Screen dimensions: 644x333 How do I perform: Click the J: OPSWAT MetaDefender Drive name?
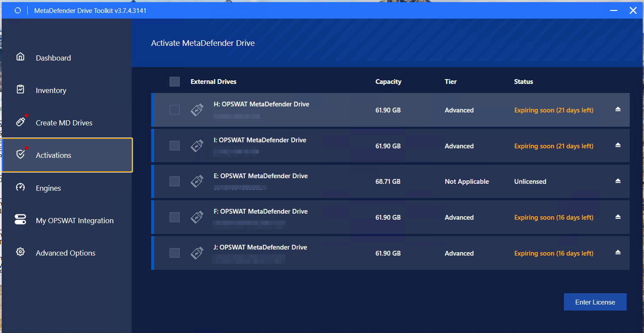(x=260, y=247)
